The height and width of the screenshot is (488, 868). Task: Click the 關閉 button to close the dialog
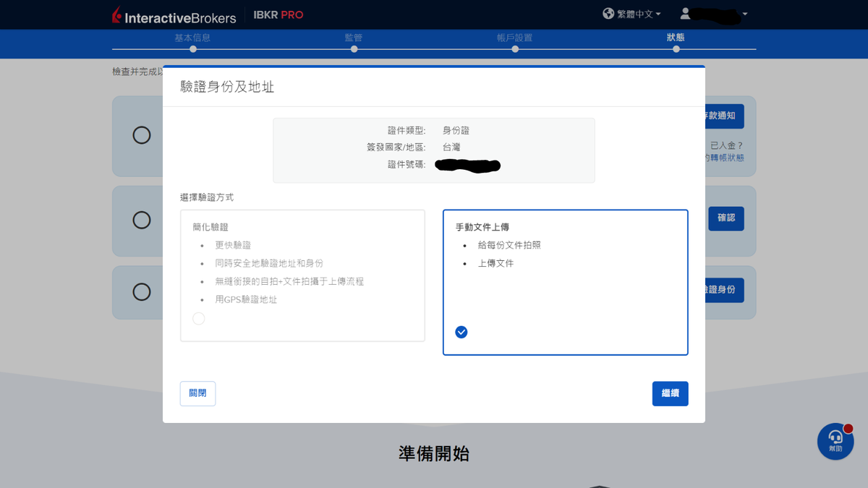(x=197, y=393)
